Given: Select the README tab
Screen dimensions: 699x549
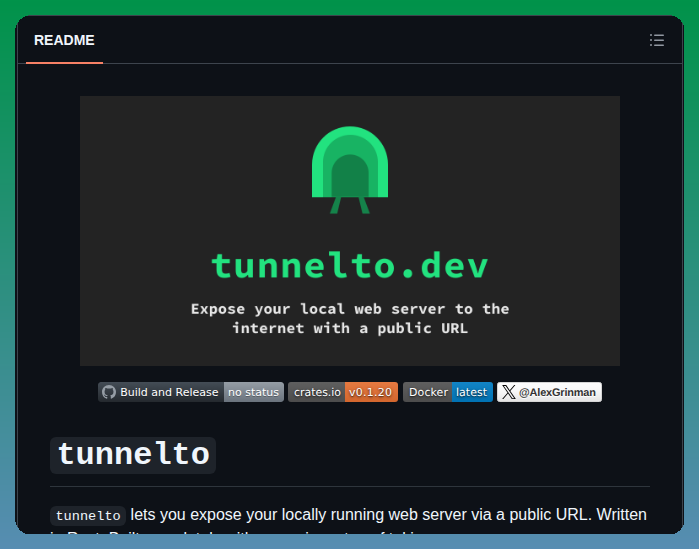Looking at the screenshot, I should tap(64, 40).
